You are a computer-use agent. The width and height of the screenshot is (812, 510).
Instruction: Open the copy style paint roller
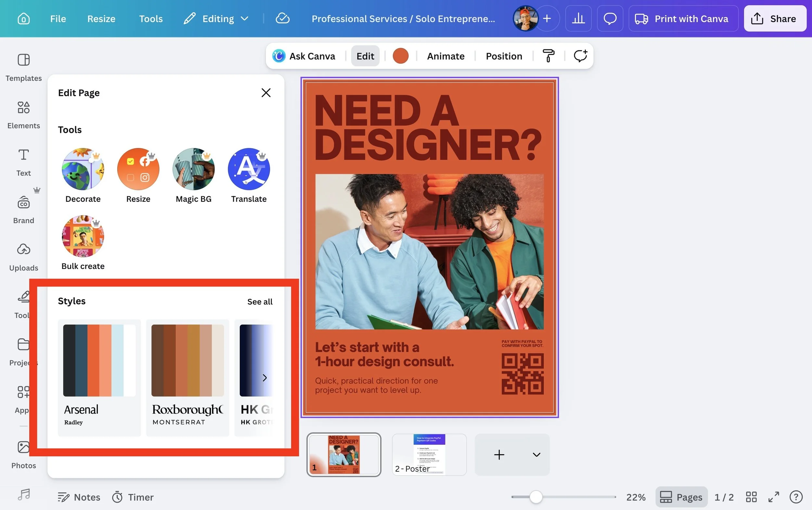click(x=548, y=56)
